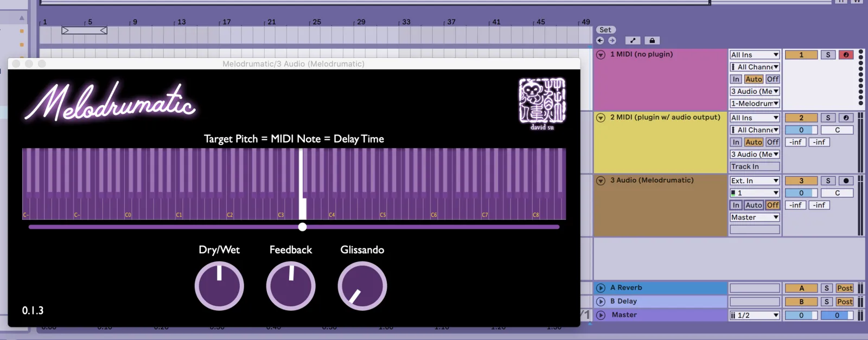Toggle track 1 activator button
This screenshot has width=868, height=340.
(801, 55)
